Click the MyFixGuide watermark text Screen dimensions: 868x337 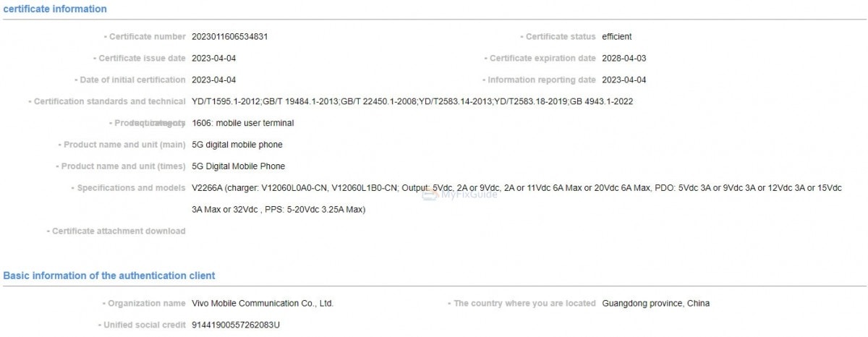(469, 195)
